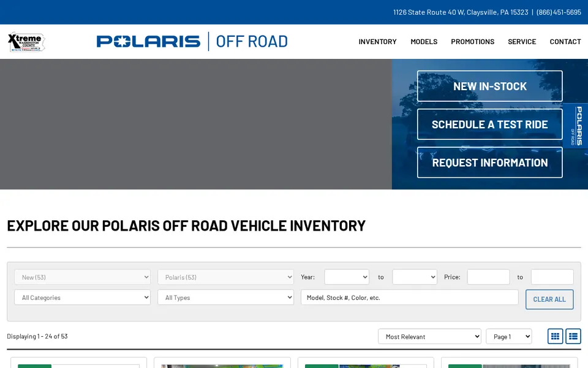Open the Models menu
The height and width of the screenshot is (368, 588).
pyautogui.click(x=424, y=42)
